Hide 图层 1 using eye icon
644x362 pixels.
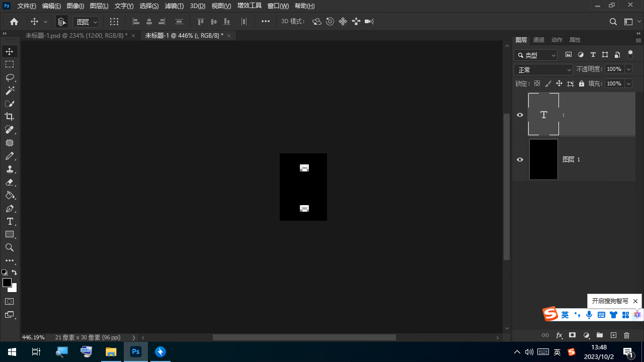click(x=520, y=159)
